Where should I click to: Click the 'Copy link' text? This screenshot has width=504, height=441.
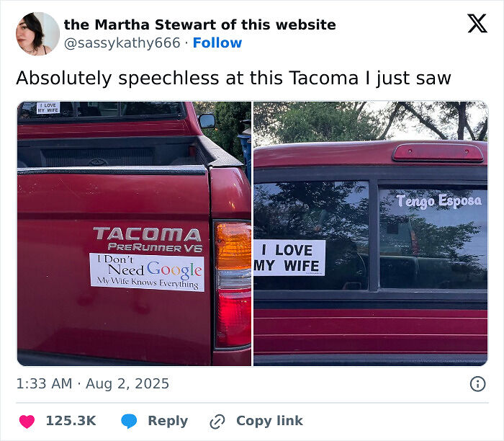[x=269, y=420]
